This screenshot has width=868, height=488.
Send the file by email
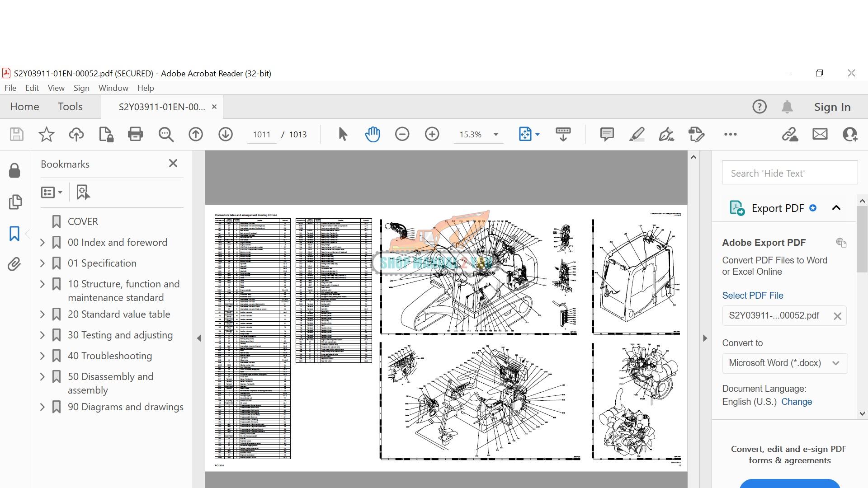[x=820, y=134]
